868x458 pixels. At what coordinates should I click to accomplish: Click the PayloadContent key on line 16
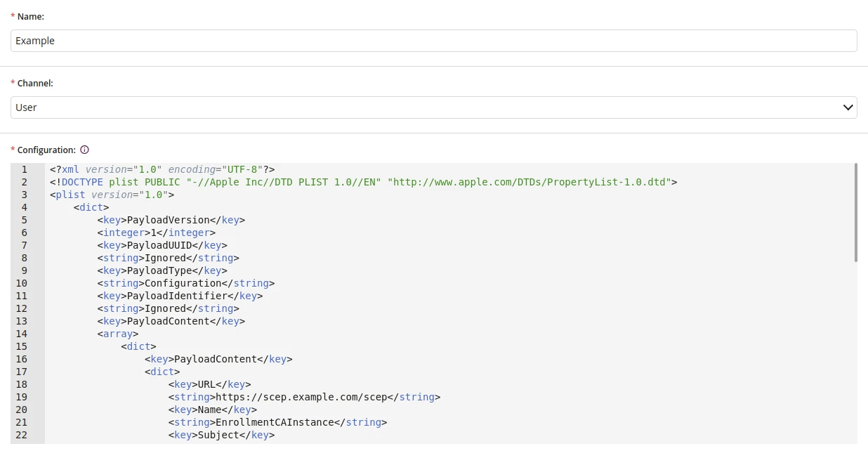click(x=218, y=359)
